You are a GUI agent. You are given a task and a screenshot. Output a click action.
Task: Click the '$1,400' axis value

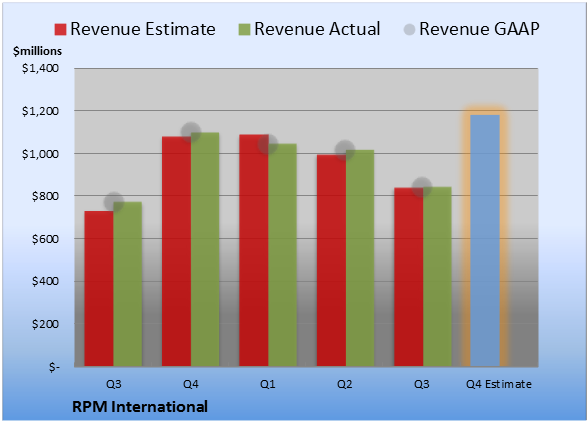click(40, 68)
